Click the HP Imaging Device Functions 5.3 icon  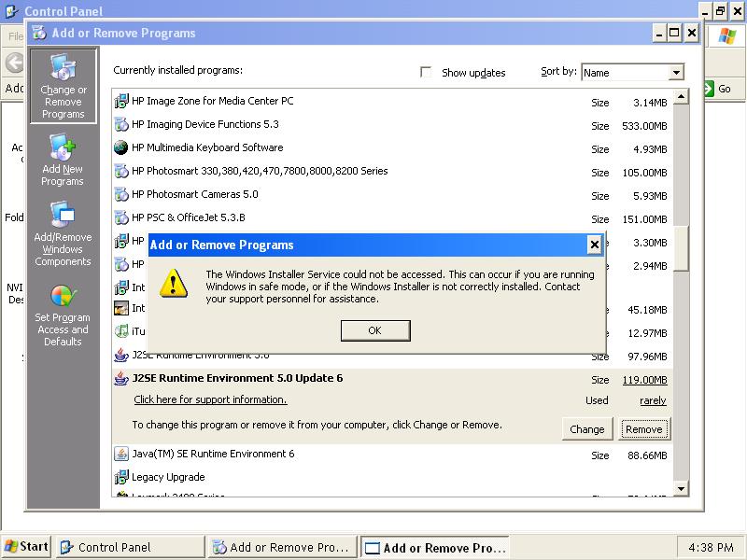tap(121, 124)
